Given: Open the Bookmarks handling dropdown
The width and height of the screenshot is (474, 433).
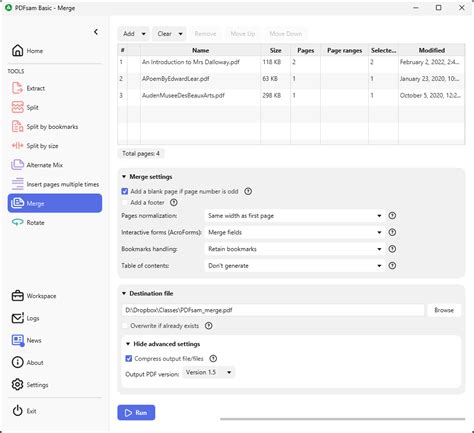Looking at the screenshot, I should (294, 249).
